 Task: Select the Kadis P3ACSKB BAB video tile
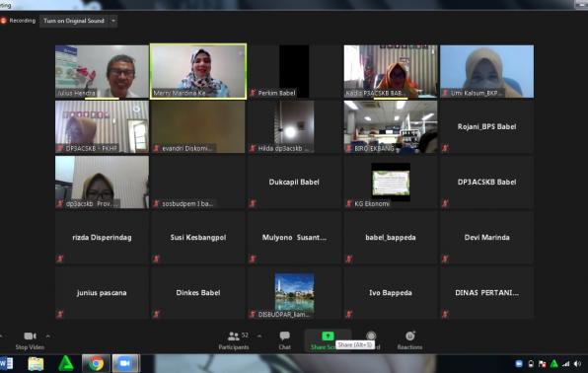[x=391, y=72]
